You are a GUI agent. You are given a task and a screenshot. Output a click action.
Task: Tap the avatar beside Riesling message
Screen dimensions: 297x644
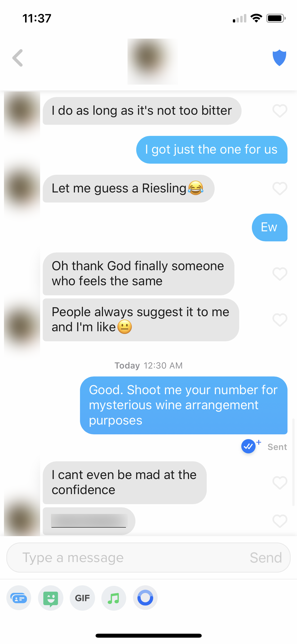click(22, 189)
